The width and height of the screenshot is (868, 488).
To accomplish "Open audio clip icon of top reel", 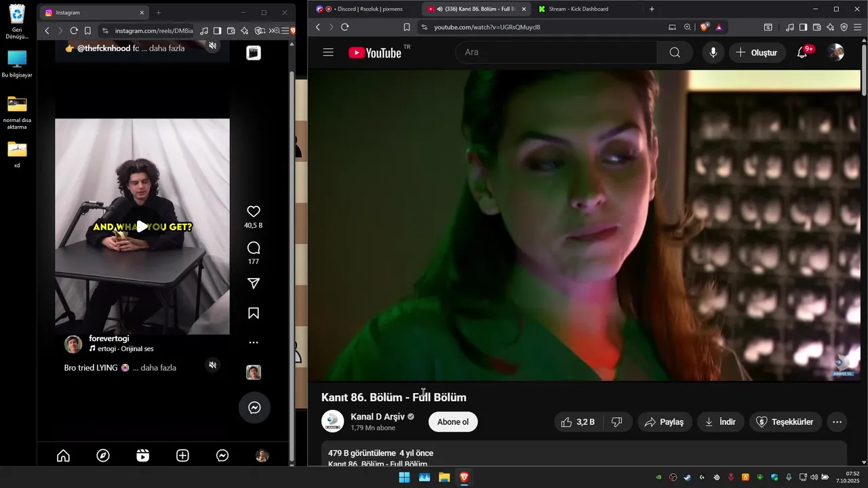I will tap(254, 53).
